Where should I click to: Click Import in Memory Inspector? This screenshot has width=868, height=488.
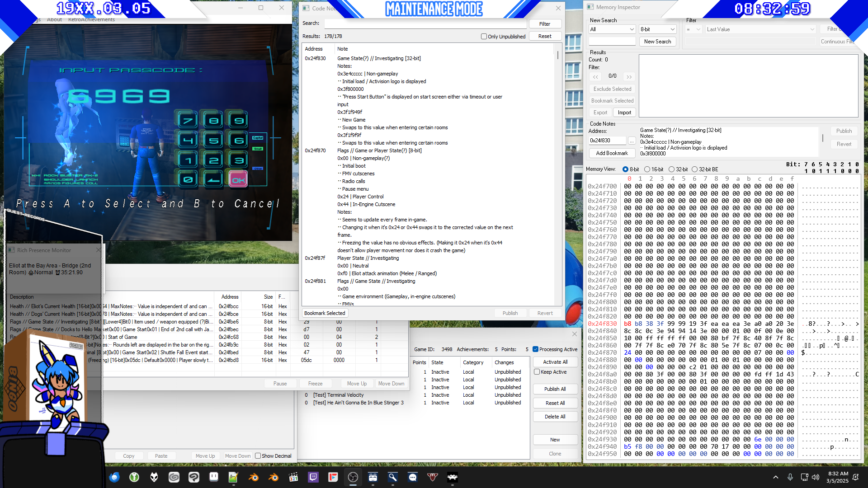pyautogui.click(x=624, y=113)
